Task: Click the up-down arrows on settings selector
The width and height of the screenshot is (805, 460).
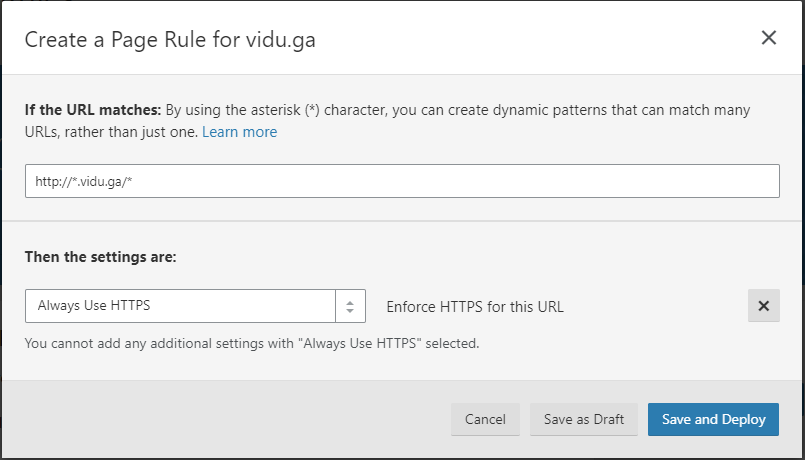Action: pyautogui.click(x=350, y=306)
